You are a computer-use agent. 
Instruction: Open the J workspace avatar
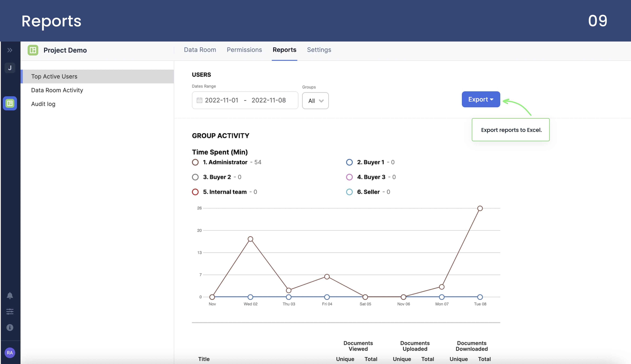(10, 68)
